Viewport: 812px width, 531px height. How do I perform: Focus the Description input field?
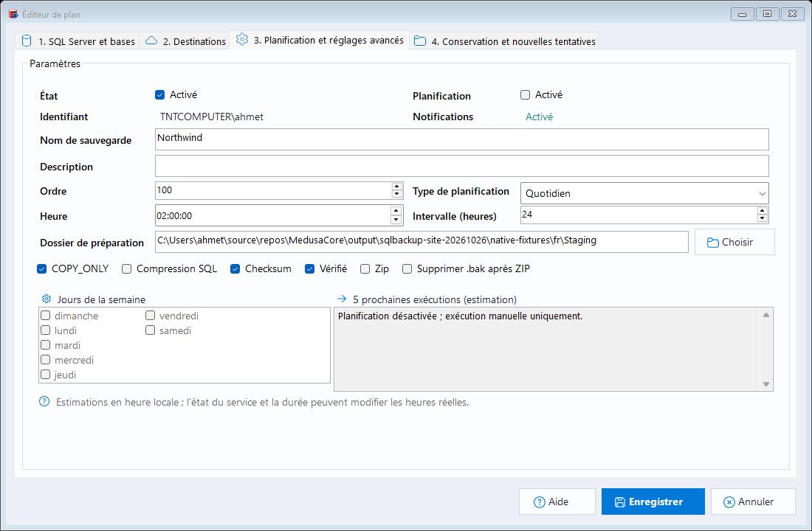462,166
